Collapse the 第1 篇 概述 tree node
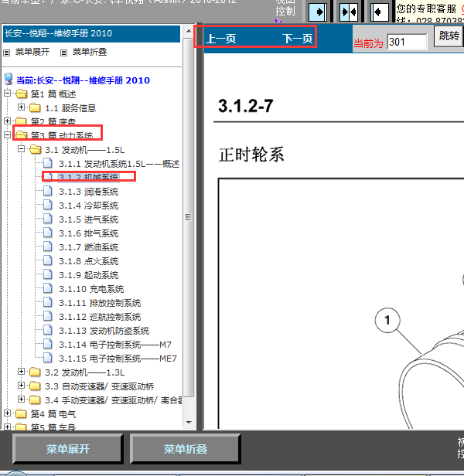464x476 pixels. click(7, 93)
